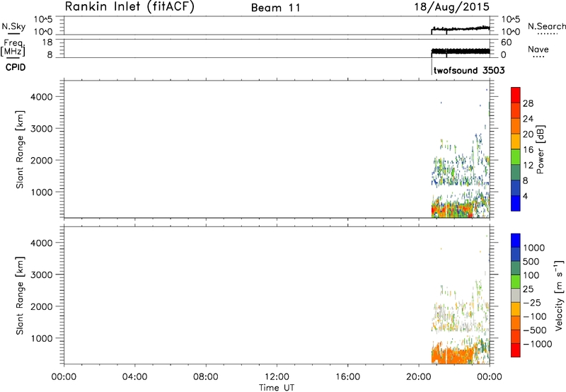Click the 'Time UT' axis label
Image resolution: width=566 pixels, height=392 pixels.
pyautogui.click(x=277, y=388)
